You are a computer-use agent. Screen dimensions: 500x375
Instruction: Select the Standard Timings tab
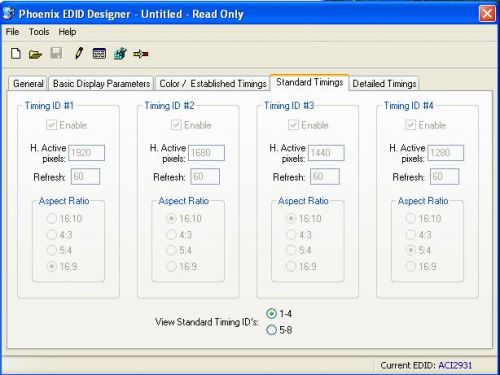(309, 82)
